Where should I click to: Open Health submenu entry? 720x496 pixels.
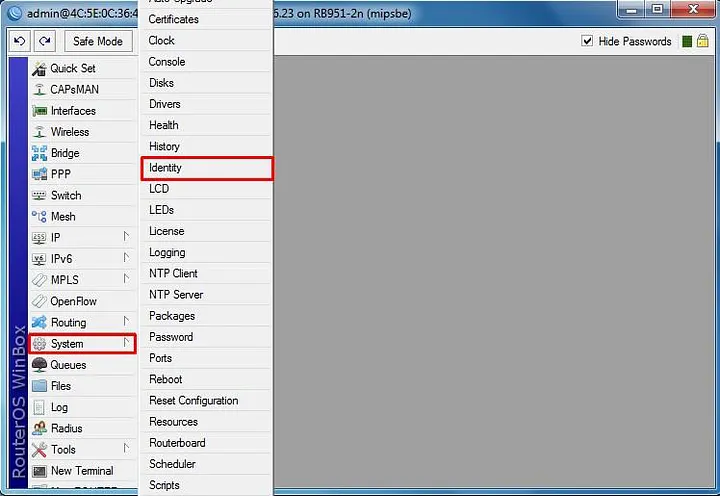pyautogui.click(x=206, y=125)
